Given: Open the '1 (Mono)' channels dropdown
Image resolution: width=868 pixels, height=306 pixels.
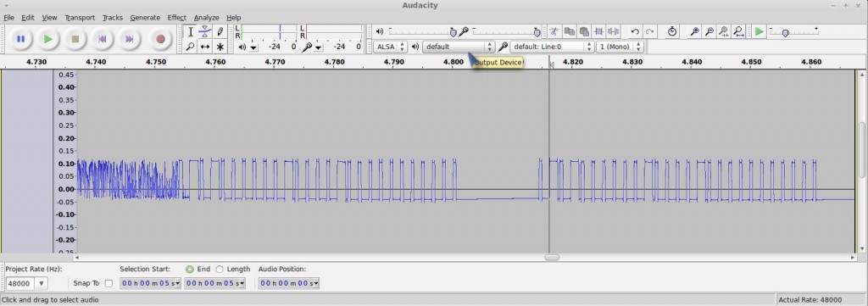Looking at the screenshot, I should [620, 47].
